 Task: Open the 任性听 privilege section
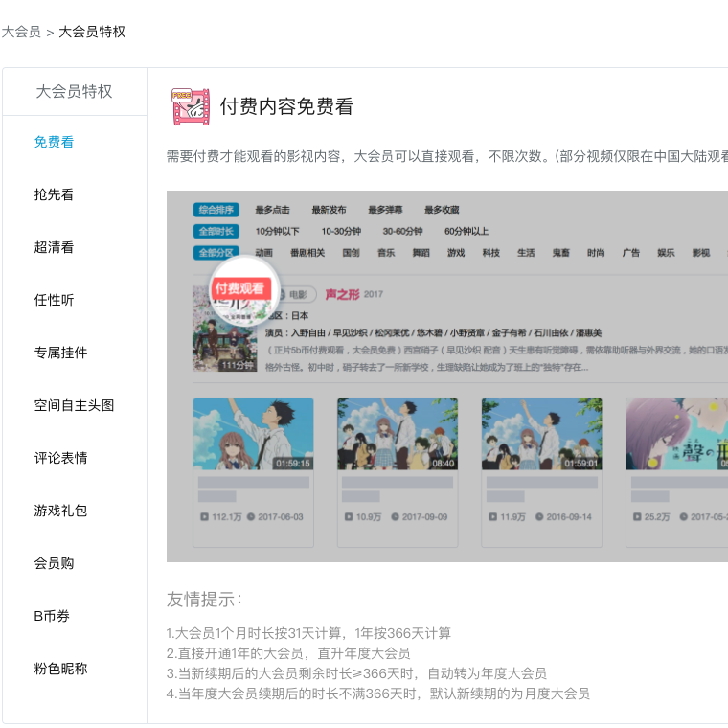pos(54,300)
